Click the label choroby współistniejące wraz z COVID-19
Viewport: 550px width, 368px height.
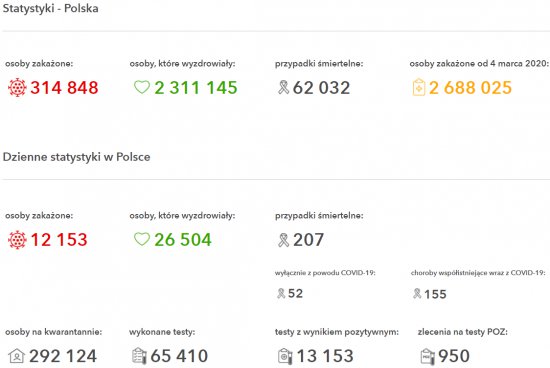pyautogui.click(x=478, y=273)
